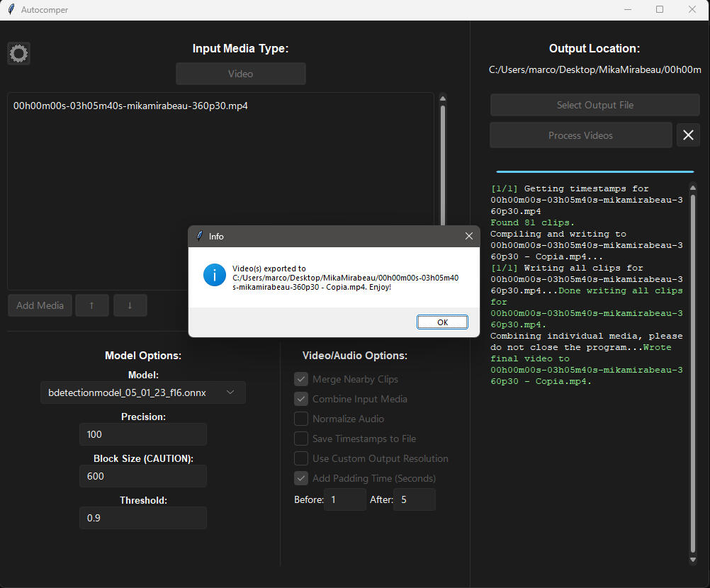
Task: Enable Normalize Audio checkbox
Action: (x=301, y=419)
